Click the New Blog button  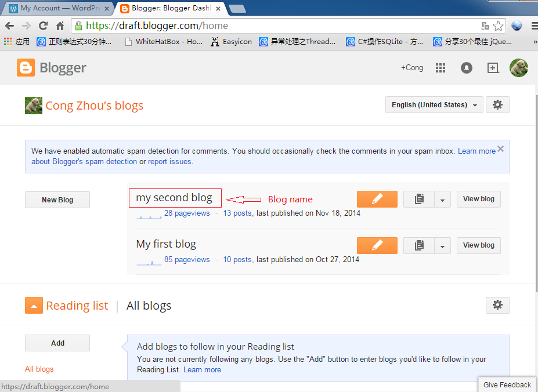pyautogui.click(x=57, y=199)
